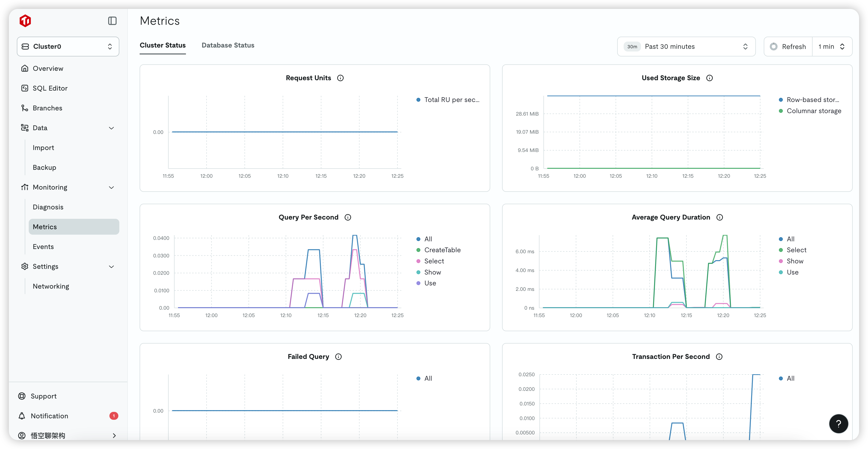This screenshot has height=449, width=868.
Task: Switch to the Database Status tab
Action: tap(228, 45)
